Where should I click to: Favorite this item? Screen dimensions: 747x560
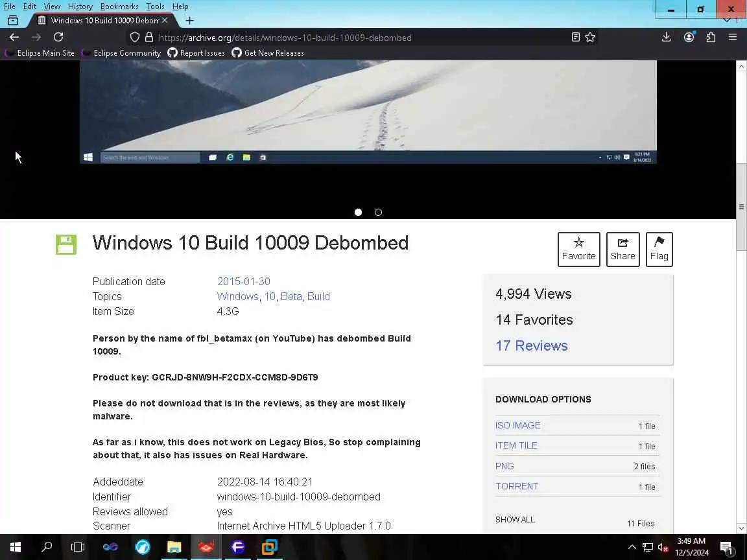point(579,250)
